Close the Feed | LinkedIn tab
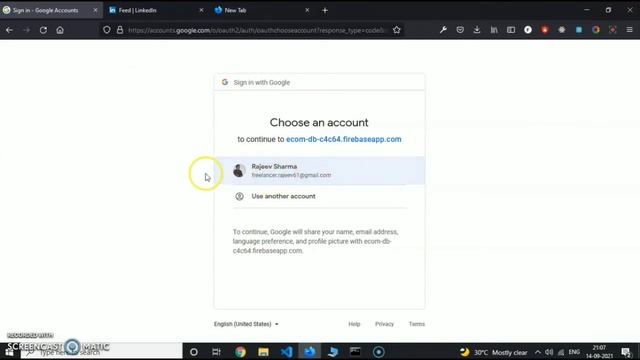This screenshot has height=360, width=640. 201,10
